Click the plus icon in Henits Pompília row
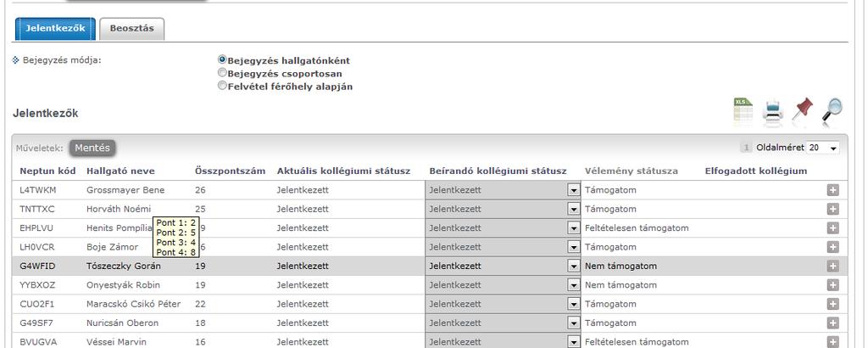The width and height of the screenshot is (868, 348). (832, 227)
